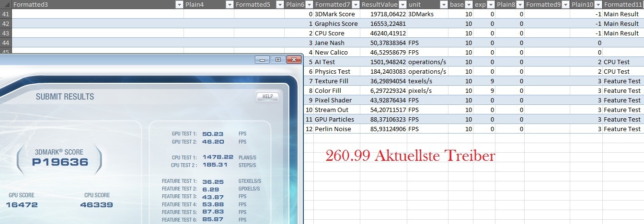Select the 'CPU Score' cell
Viewport: 644px width, 224px height.
[337, 34]
